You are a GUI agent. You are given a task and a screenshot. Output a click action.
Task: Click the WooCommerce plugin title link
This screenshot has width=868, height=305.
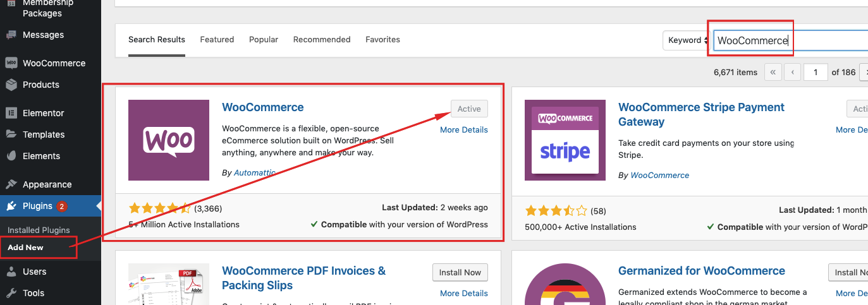pyautogui.click(x=263, y=107)
